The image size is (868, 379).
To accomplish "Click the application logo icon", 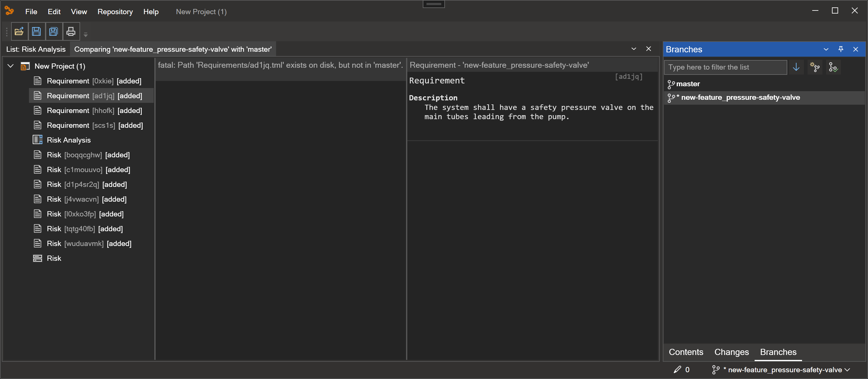I will point(10,11).
